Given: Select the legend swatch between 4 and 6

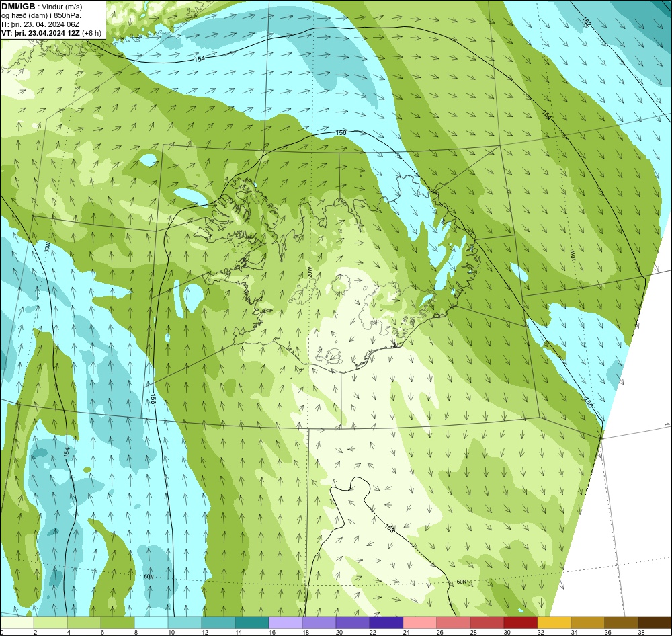Looking at the screenshot, I should coord(84,623).
